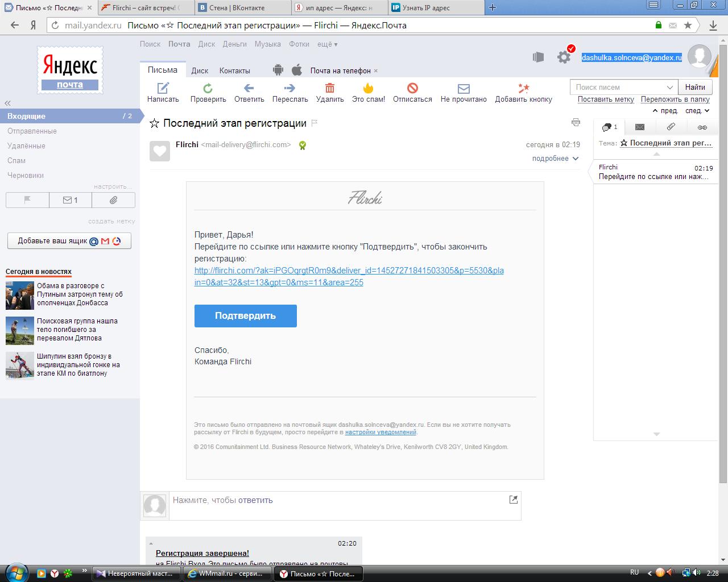Filter unread letters envelope button

click(x=70, y=200)
